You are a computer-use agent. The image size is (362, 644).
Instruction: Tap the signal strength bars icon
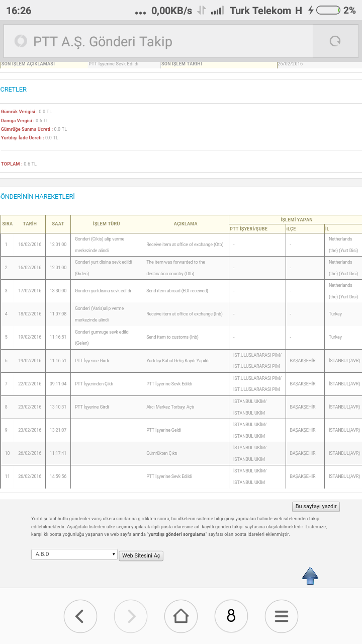coord(217,11)
